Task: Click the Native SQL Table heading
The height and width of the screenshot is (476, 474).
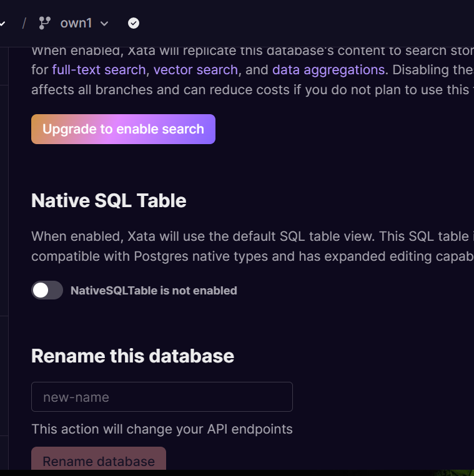Action: [109, 200]
